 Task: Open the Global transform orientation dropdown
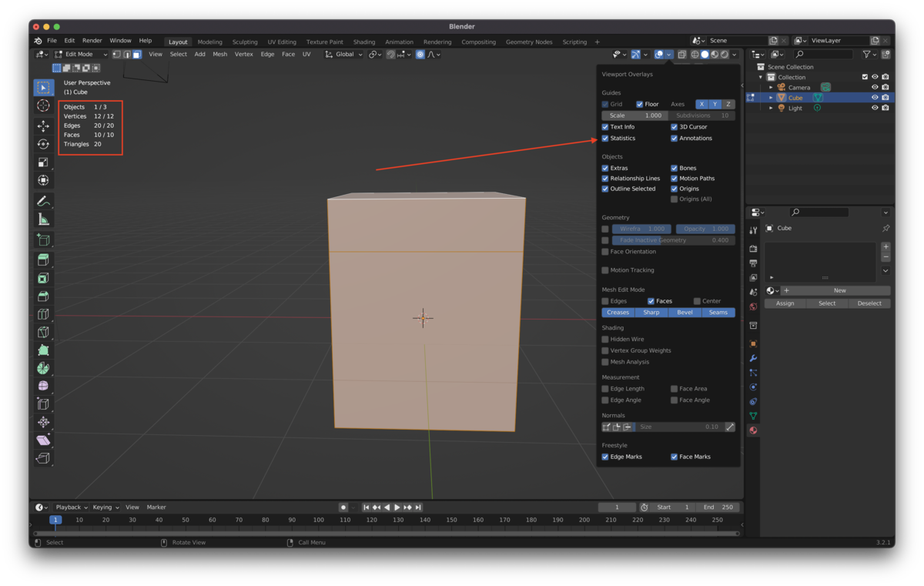click(343, 54)
